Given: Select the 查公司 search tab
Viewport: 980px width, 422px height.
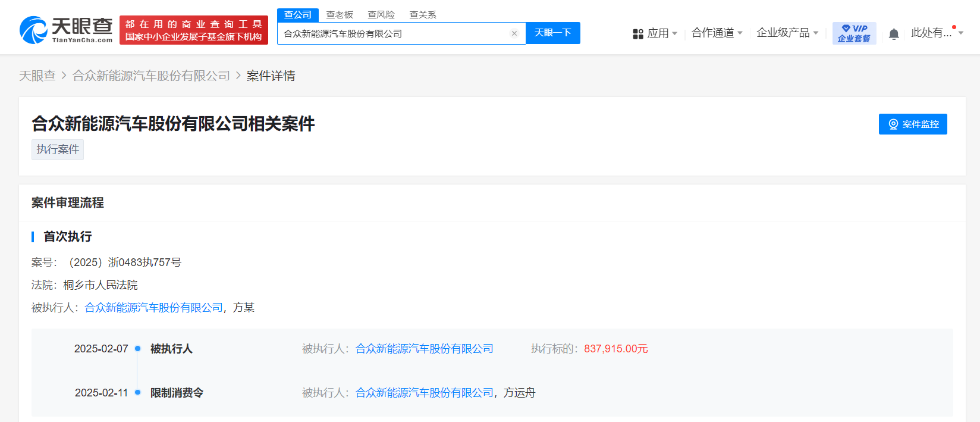Looking at the screenshot, I should [298, 14].
